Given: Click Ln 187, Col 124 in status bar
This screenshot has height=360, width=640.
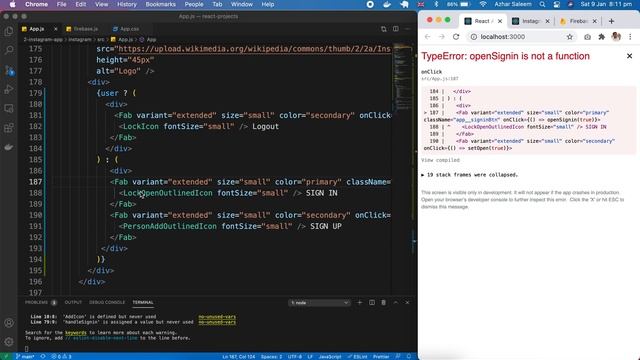Looking at the screenshot, I should (x=239, y=356).
